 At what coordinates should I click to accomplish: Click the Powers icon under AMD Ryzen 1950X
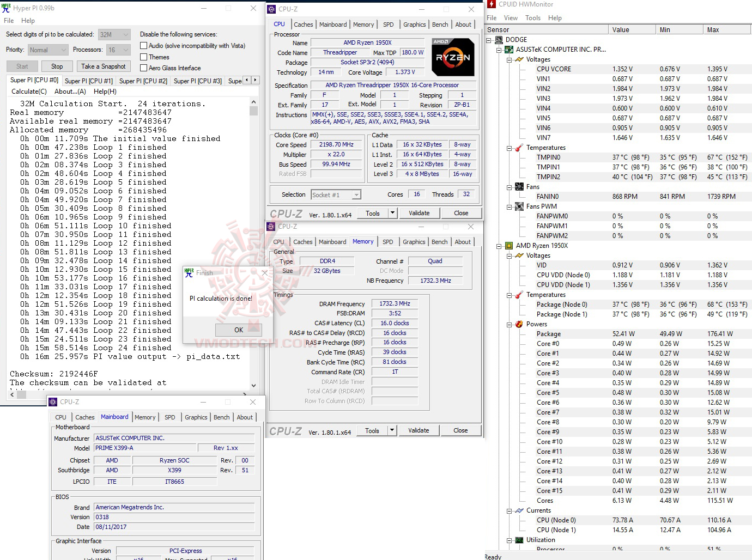tap(518, 324)
